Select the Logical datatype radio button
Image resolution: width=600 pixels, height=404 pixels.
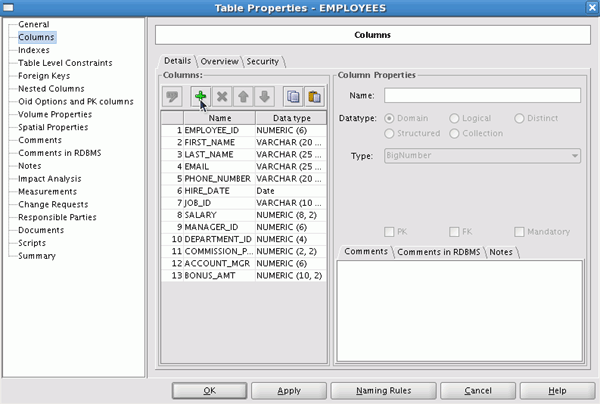coord(454,118)
